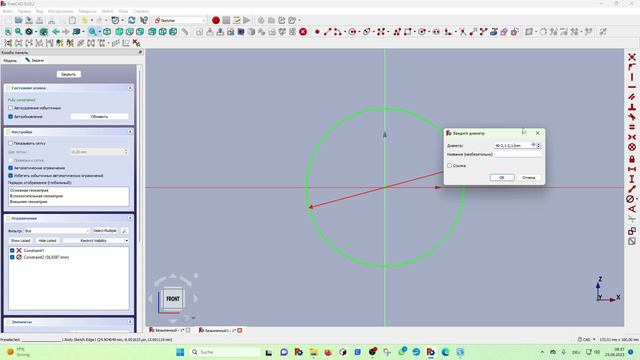Select the measure distance ruler icon
Image resolution: width=640 pixels, height=360 pixels.
click(x=185, y=31)
